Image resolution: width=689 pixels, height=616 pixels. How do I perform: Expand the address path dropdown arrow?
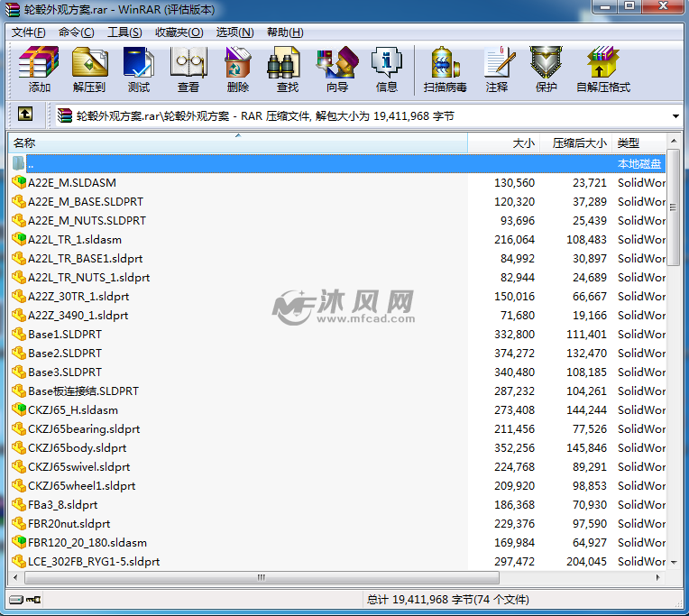(x=675, y=116)
